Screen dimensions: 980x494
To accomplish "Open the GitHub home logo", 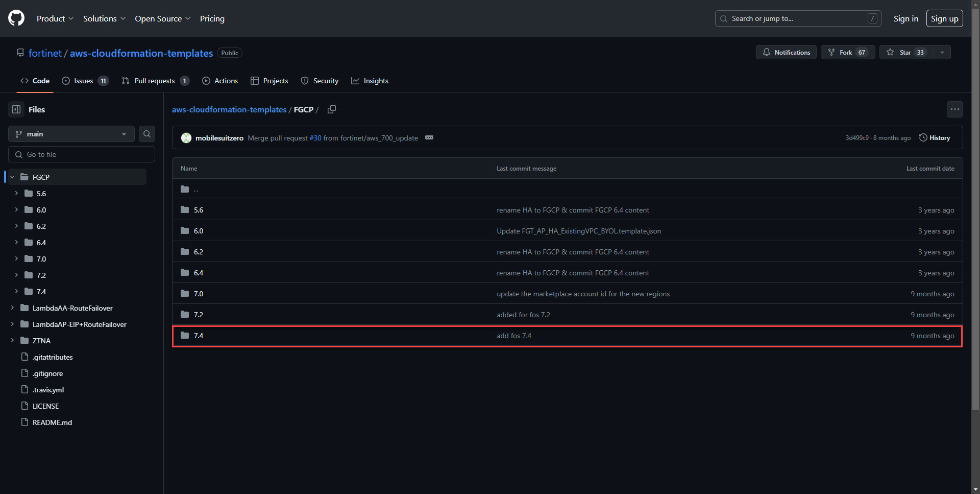I will coord(16,18).
